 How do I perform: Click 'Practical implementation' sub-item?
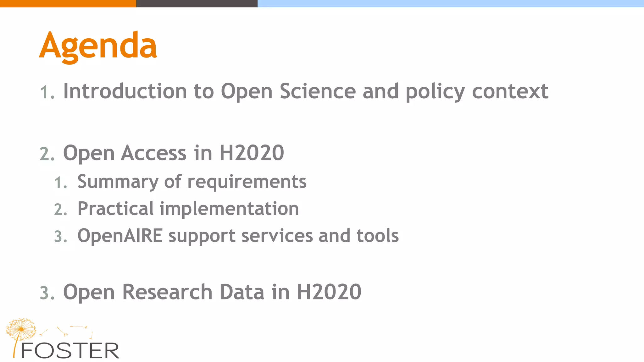[188, 209]
